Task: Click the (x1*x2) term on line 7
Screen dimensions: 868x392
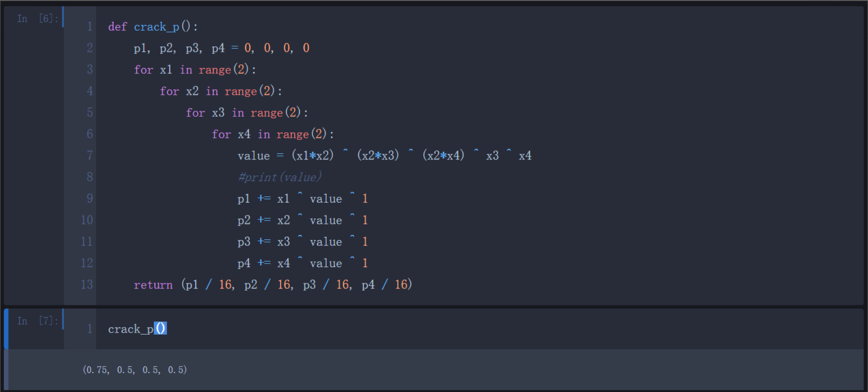Action: (312, 155)
